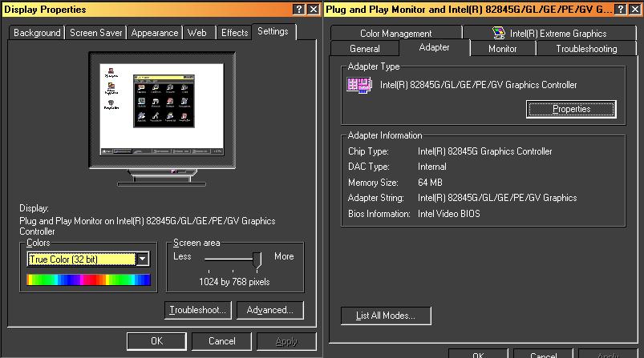Select the Settings tab
Viewport: 644px width, 358px height.
273,31
